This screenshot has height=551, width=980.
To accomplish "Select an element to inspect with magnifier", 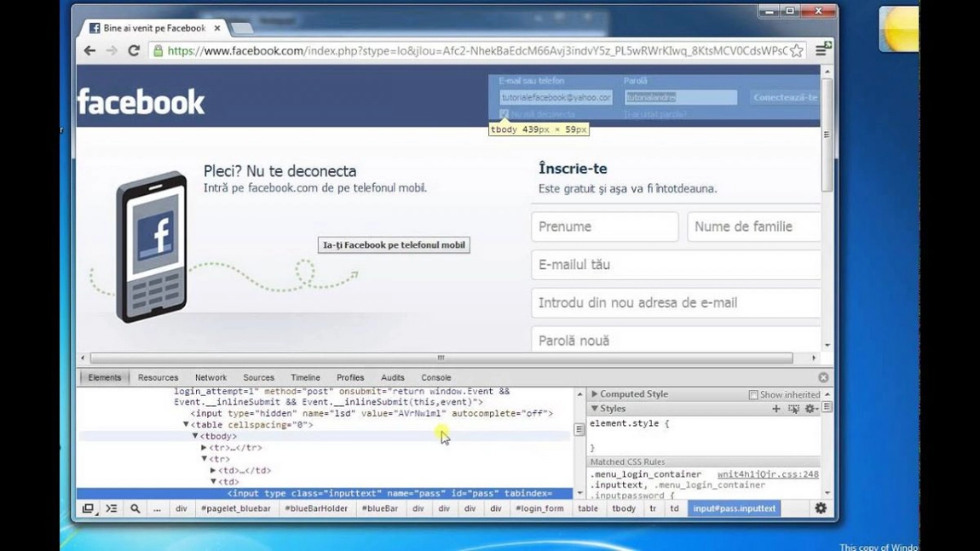I will pos(135,508).
